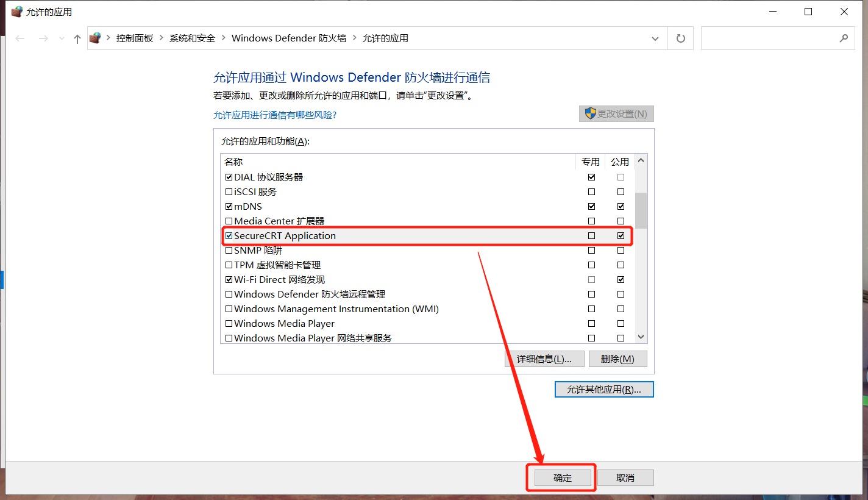Enable TPM 虚拟智能卡管理 checkbox
This screenshot has height=500, width=868.
[229, 265]
